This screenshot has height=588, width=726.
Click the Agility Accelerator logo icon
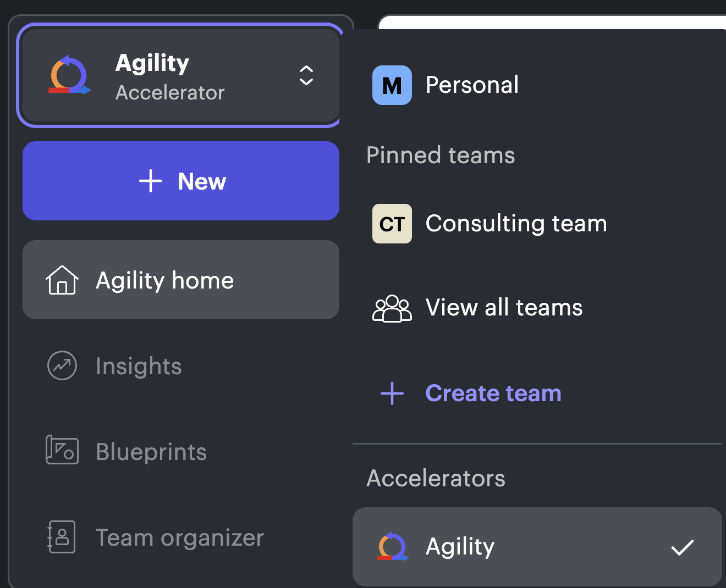(68, 75)
